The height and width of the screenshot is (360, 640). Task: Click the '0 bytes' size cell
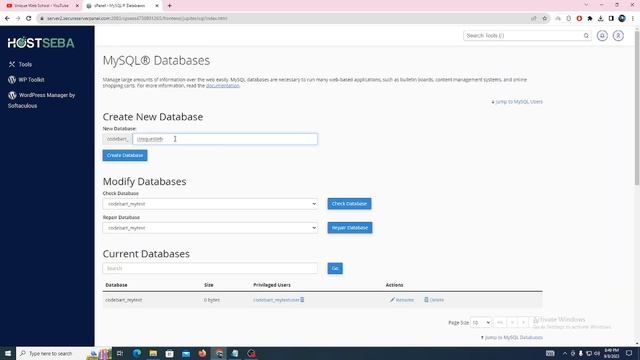212,300
